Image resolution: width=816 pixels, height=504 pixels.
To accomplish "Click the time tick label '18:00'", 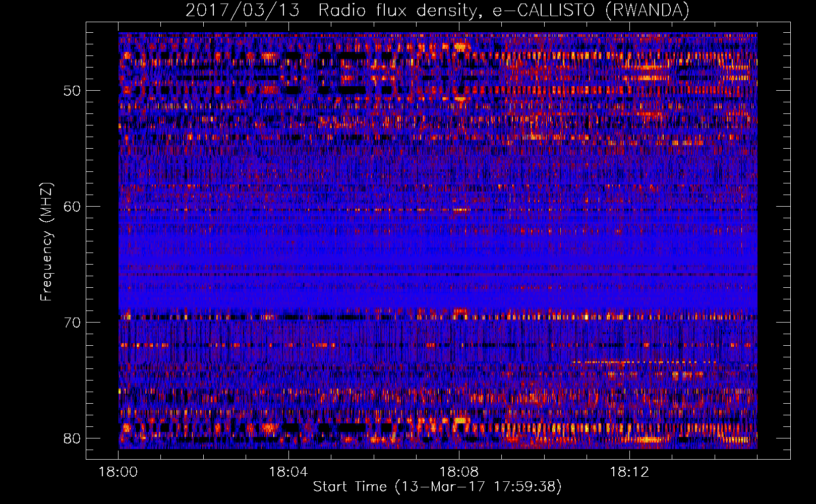I will tap(118, 472).
